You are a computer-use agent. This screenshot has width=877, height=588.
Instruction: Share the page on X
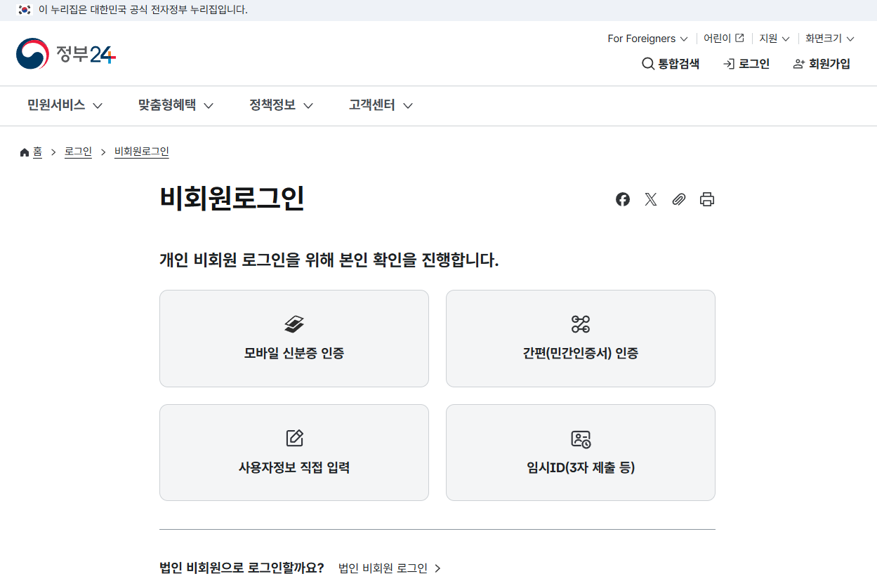tap(650, 199)
